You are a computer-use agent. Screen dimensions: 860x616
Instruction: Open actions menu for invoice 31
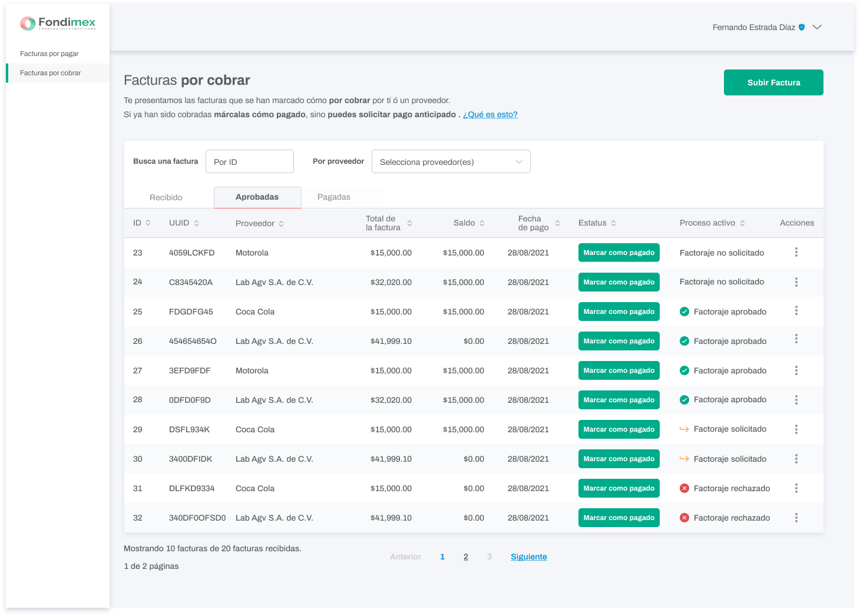[x=796, y=488]
